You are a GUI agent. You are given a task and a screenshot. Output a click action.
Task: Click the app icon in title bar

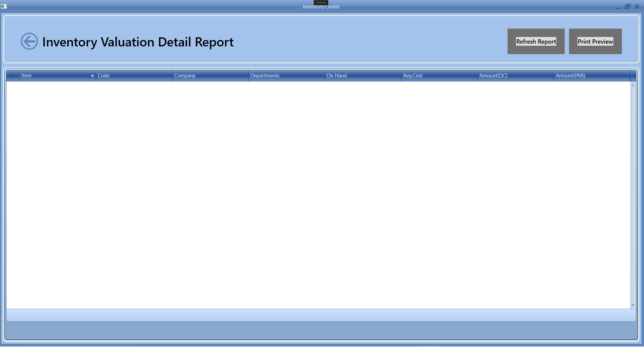coord(4,6)
